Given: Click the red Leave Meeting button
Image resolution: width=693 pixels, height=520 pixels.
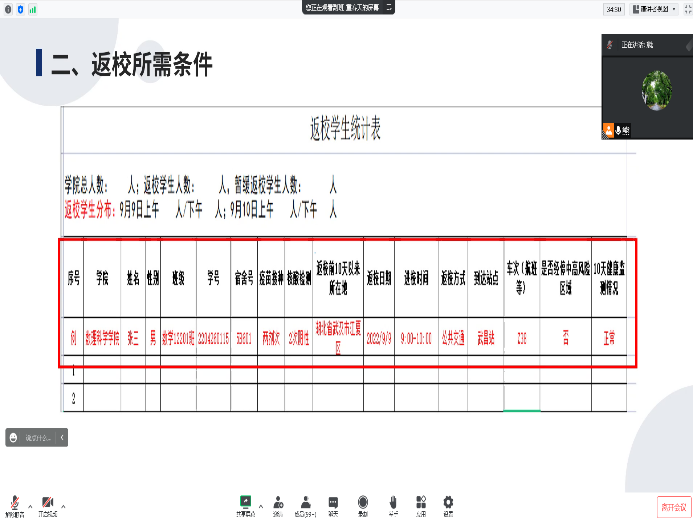Looking at the screenshot, I should pos(673,505).
